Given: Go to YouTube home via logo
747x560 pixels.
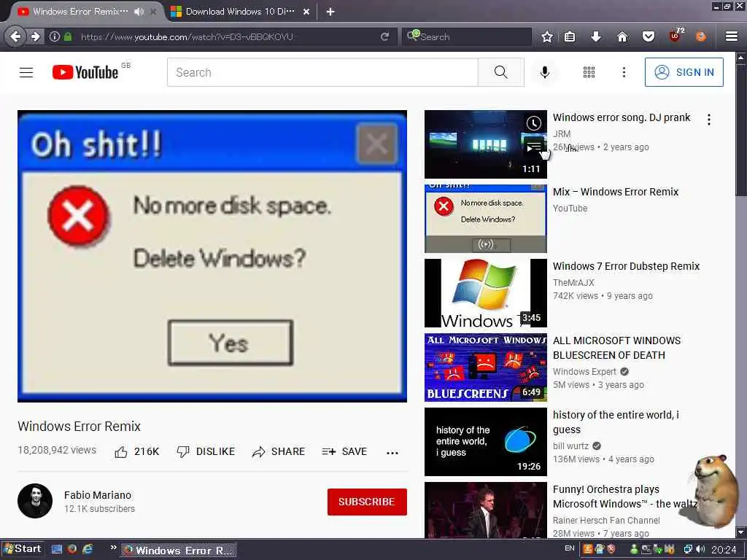Looking at the screenshot, I should 85,72.
